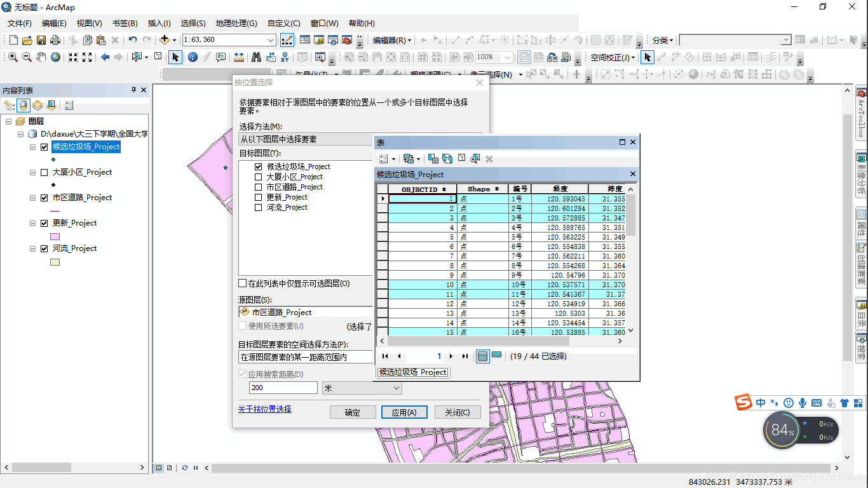This screenshot has height=488, width=868.
Task: Open the 自定义(C) menu
Action: (x=284, y=24)
